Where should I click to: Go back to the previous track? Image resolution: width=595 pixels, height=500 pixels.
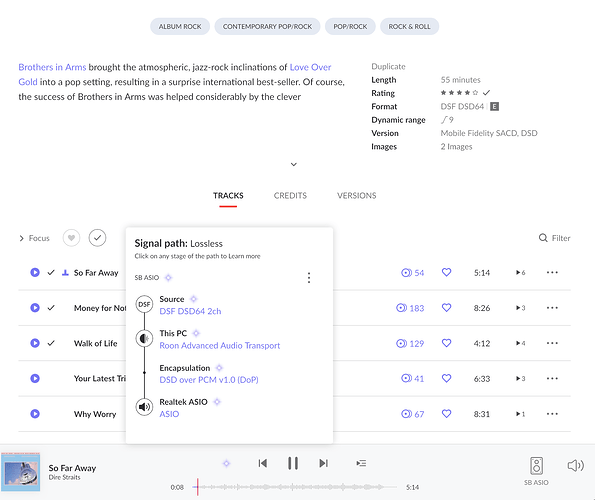click(263, 463)
